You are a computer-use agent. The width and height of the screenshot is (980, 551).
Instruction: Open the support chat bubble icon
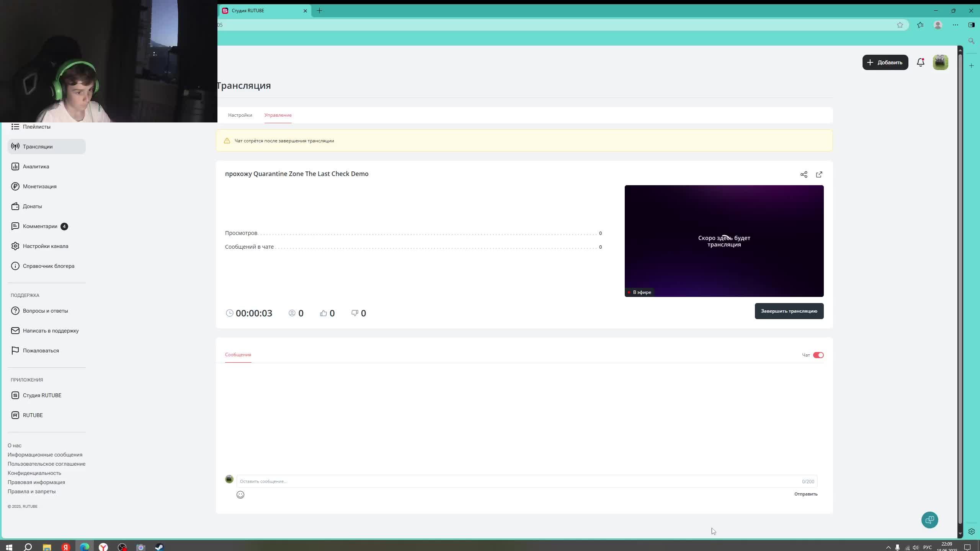click(929, 520)
